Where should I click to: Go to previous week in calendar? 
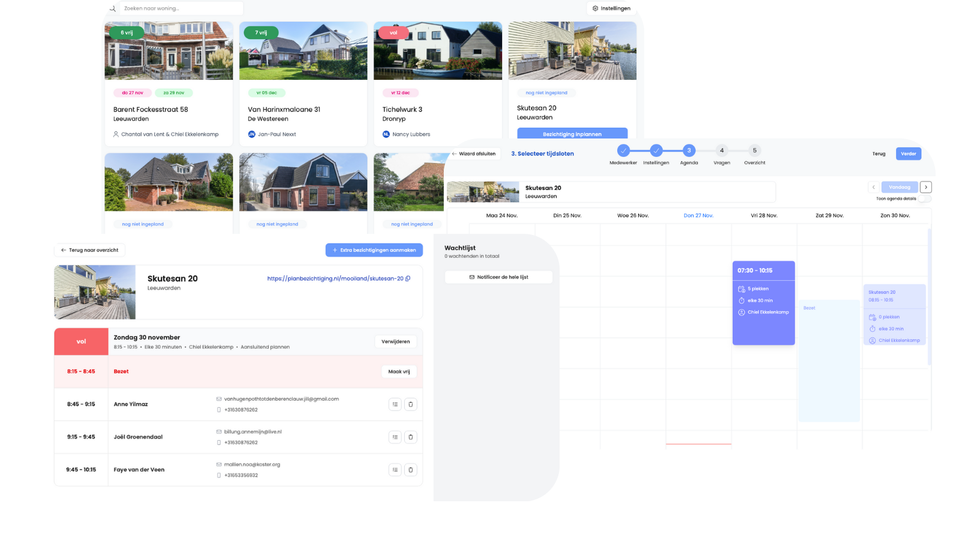click(873, 187)
